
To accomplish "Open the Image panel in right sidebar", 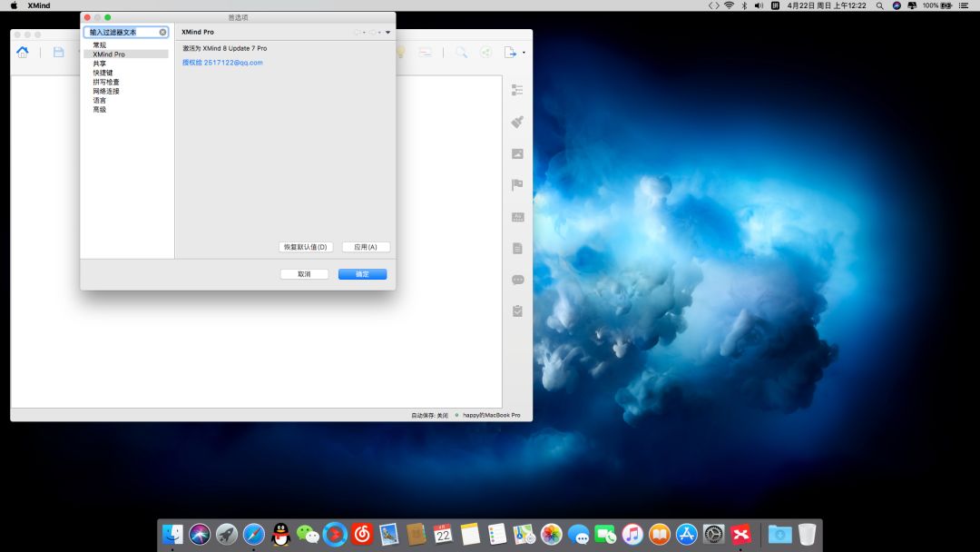I will [x=517, y=153].
